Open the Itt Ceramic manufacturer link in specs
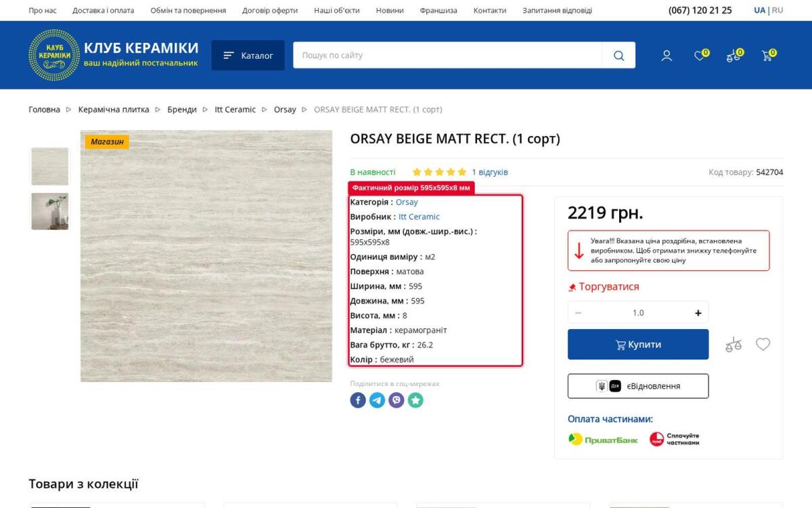Screen dimensions: 812x508 click(x=419, y=217)
